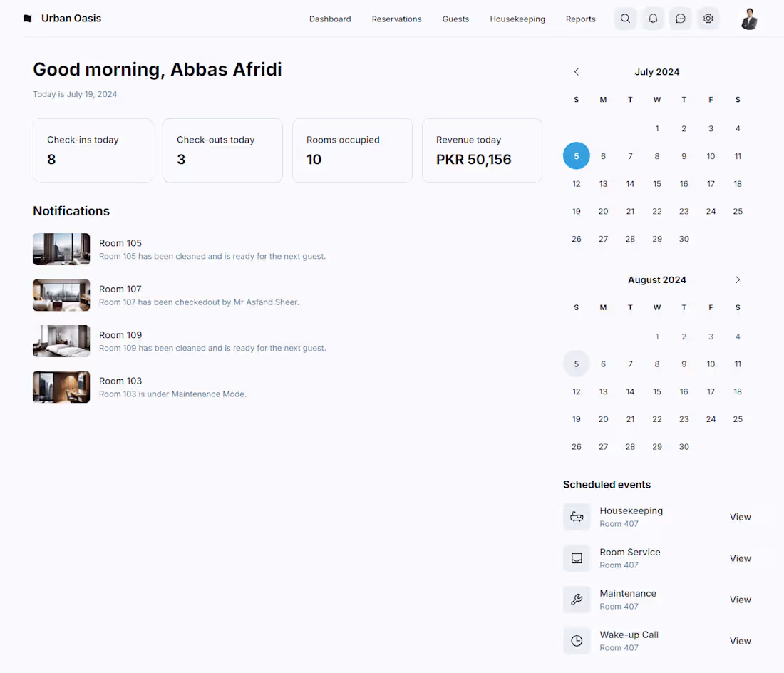Open the chat messages icon
The image size is (784, 673).
tap(681, 19)
